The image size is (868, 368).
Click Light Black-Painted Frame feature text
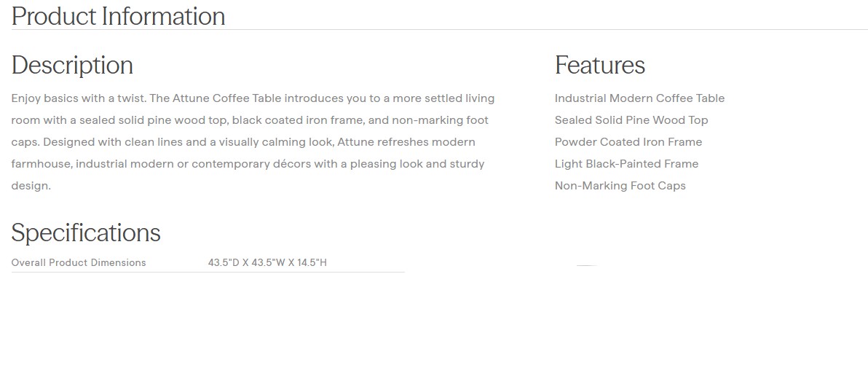pyautogui.click(x=626, y=164)
